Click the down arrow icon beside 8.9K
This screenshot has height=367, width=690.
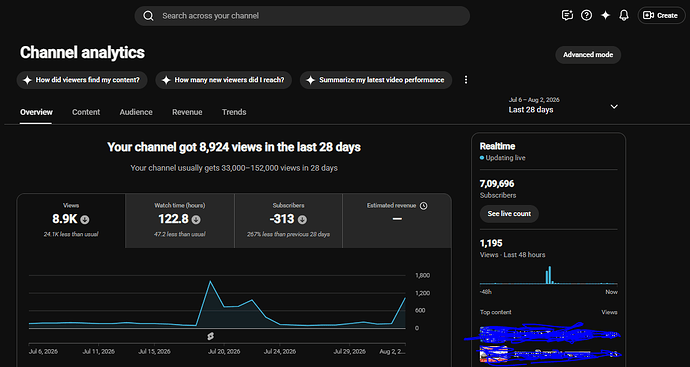pyautogui.click(x=84, y=220)
